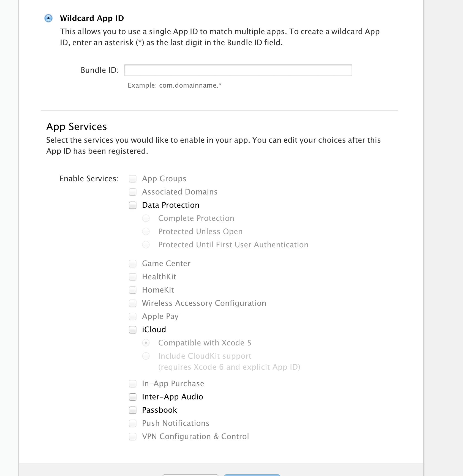Enable the App Groups checkbox
463x476 pixels.
click(133, 179)
